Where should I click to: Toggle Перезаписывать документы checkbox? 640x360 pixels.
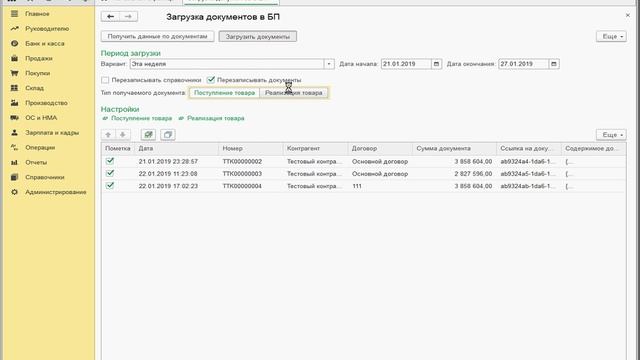(211, 80)
